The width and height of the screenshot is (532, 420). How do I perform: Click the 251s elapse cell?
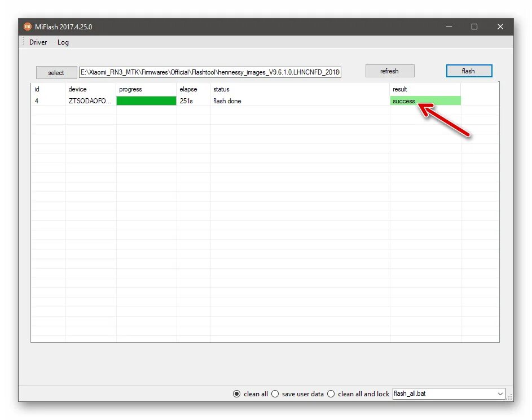(193, 101)
